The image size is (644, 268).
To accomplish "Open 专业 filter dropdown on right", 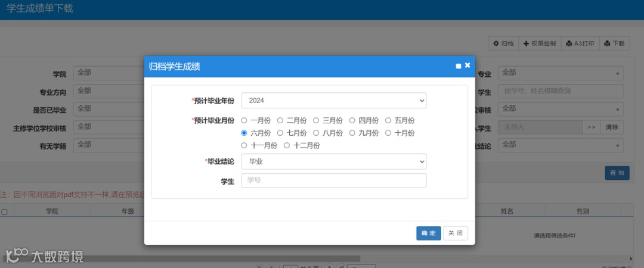I will point(561,73).
